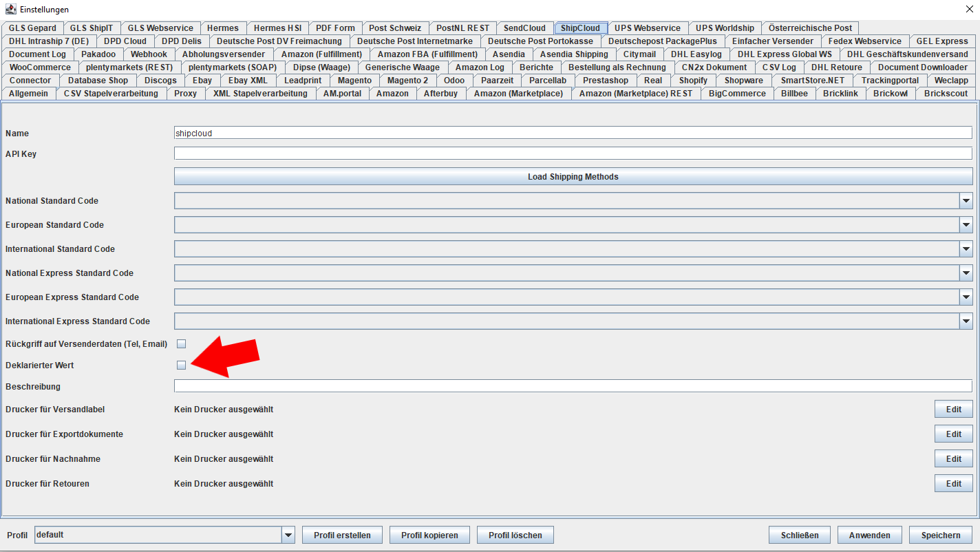Edit Drucker für Nachnahme

click(954, 459)
